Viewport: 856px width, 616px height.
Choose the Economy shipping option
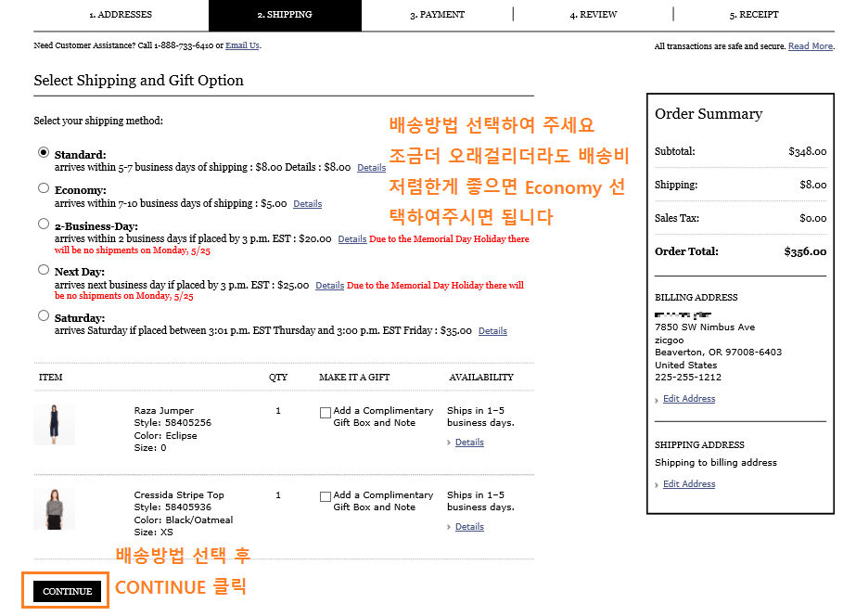click(x=44, y=187)
